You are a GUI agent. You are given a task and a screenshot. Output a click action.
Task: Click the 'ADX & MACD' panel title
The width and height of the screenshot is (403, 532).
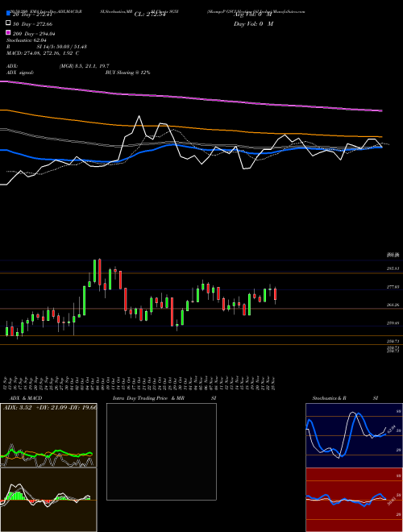(26, 398)
